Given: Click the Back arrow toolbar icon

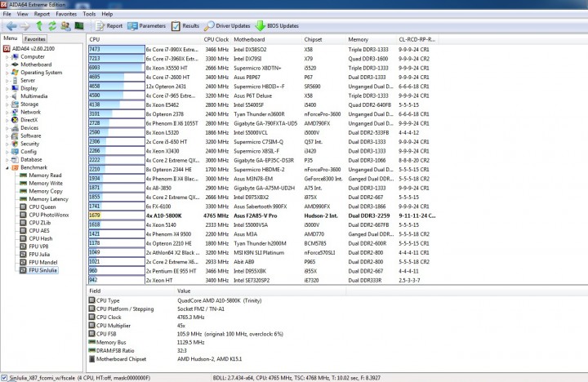Looking at the screenshot, I should point(11,26).
